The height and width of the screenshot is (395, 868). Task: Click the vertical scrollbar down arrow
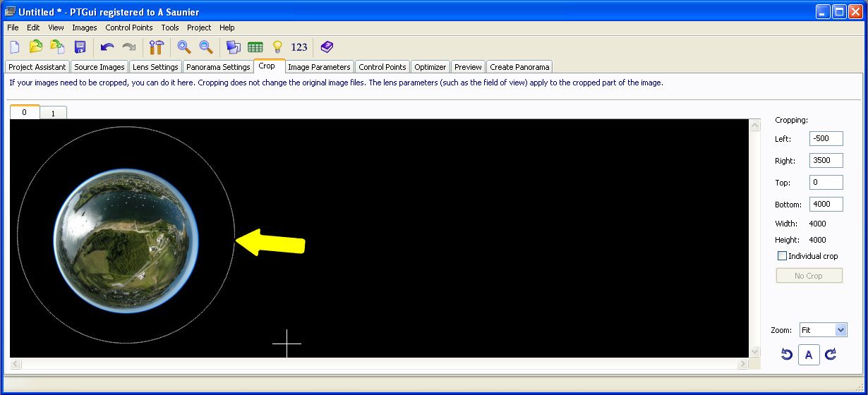click(x=754, y=351)
